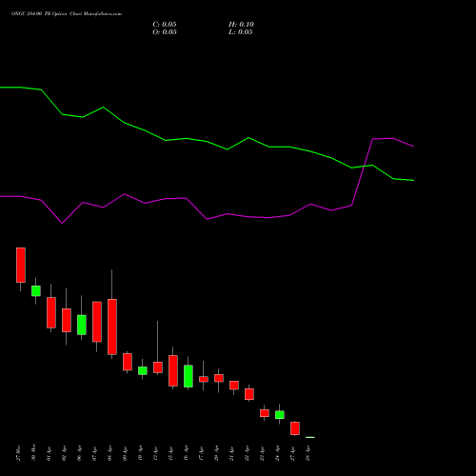Click the "16 Apr" date axis label
The image size is (476, 476).
[x=186, y=453]
